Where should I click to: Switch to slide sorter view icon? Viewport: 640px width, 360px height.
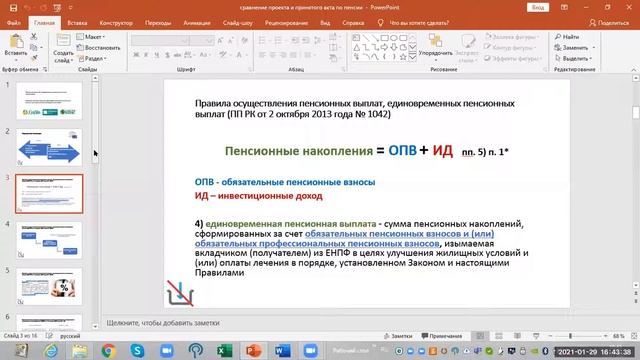499,336
